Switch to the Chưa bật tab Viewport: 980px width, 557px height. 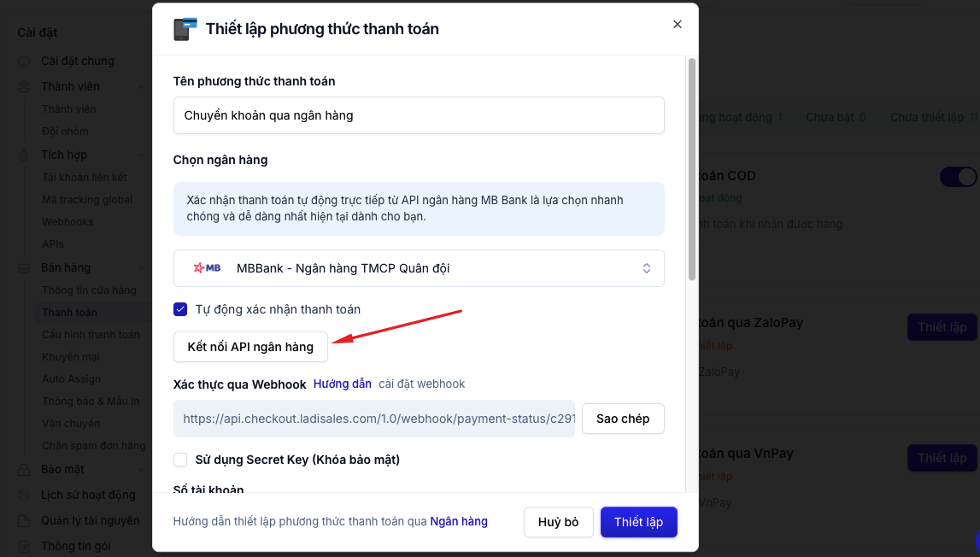tap(836, 117)
